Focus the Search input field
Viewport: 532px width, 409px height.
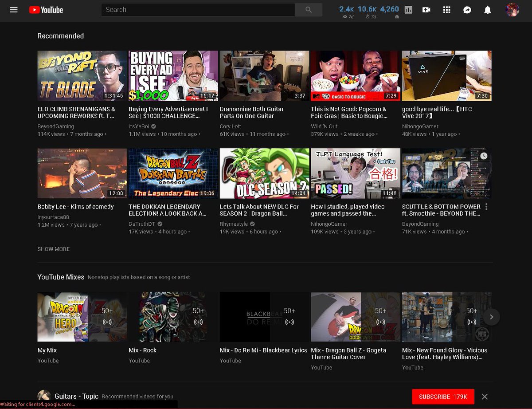pos(198,10)
